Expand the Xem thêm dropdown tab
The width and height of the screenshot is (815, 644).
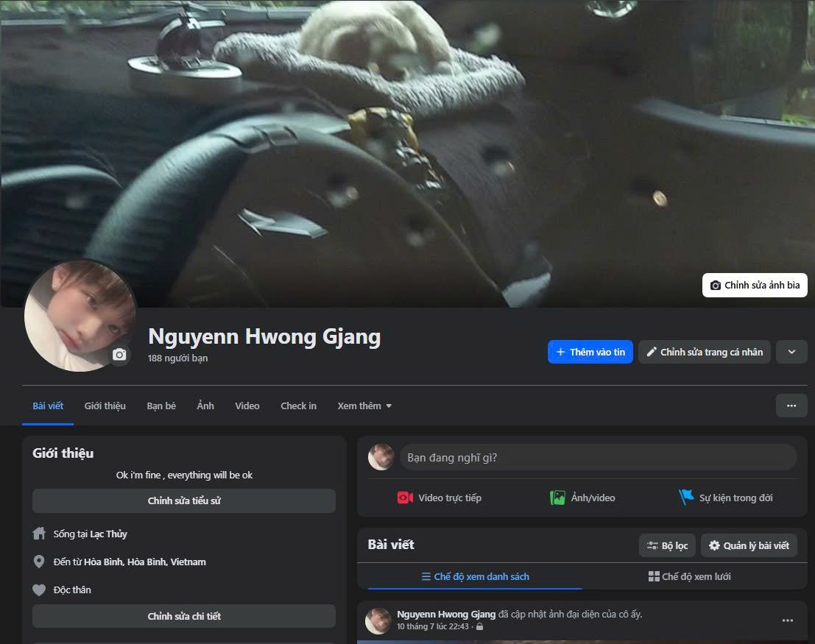[364, 406]
